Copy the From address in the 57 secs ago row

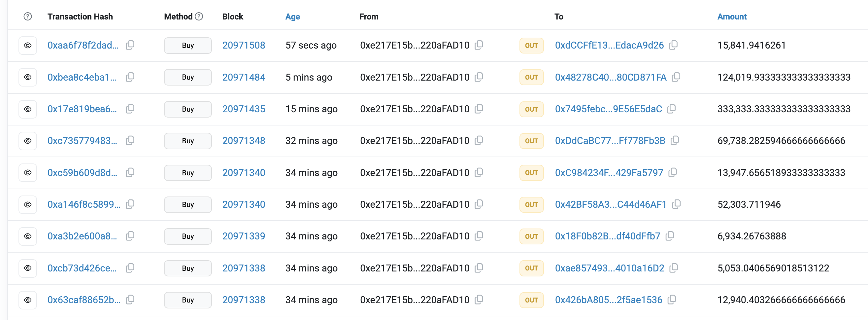tap(479, 45)
